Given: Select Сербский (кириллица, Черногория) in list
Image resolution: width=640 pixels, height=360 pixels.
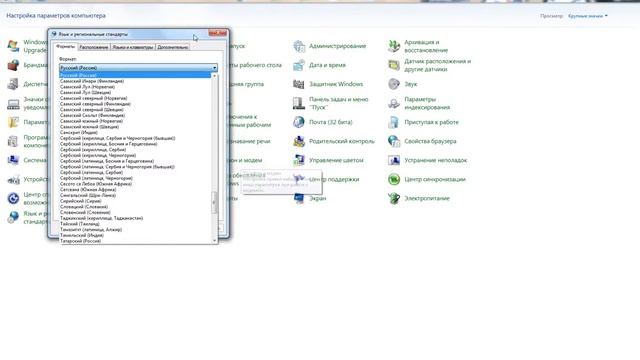Looking at the screenshot, I should coord(135,156).
